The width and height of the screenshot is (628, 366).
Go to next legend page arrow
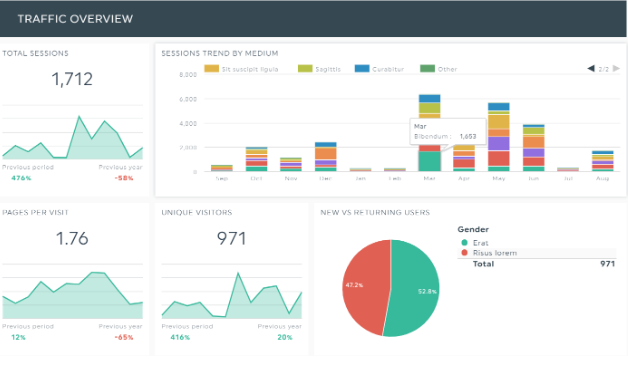click(616, 68)
